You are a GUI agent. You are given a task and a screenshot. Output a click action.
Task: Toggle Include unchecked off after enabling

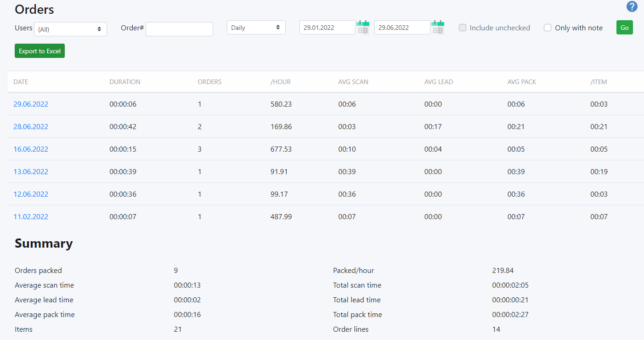[x=463, y=28]
